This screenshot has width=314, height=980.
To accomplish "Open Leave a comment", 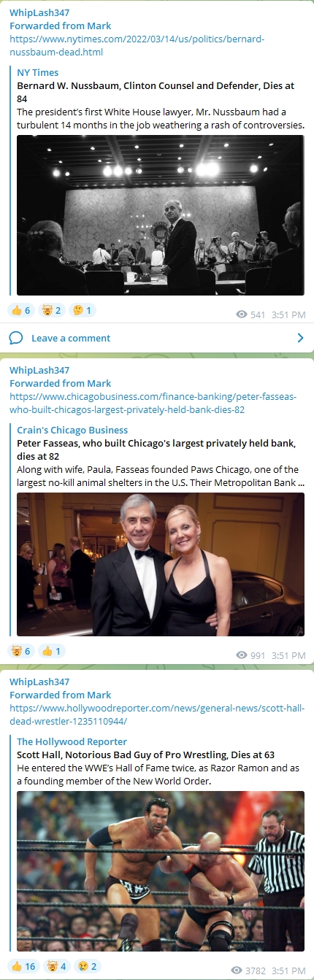I will [x=71, y=338].
